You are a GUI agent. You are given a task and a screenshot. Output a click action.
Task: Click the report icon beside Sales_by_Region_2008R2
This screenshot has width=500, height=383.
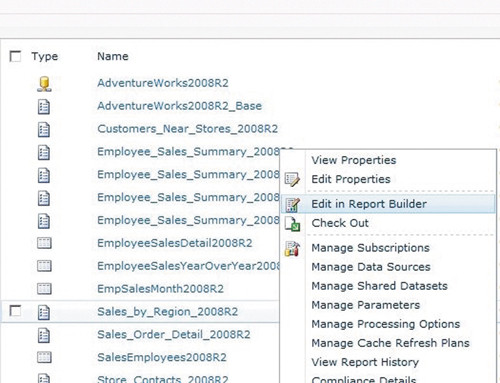(44, 313)
